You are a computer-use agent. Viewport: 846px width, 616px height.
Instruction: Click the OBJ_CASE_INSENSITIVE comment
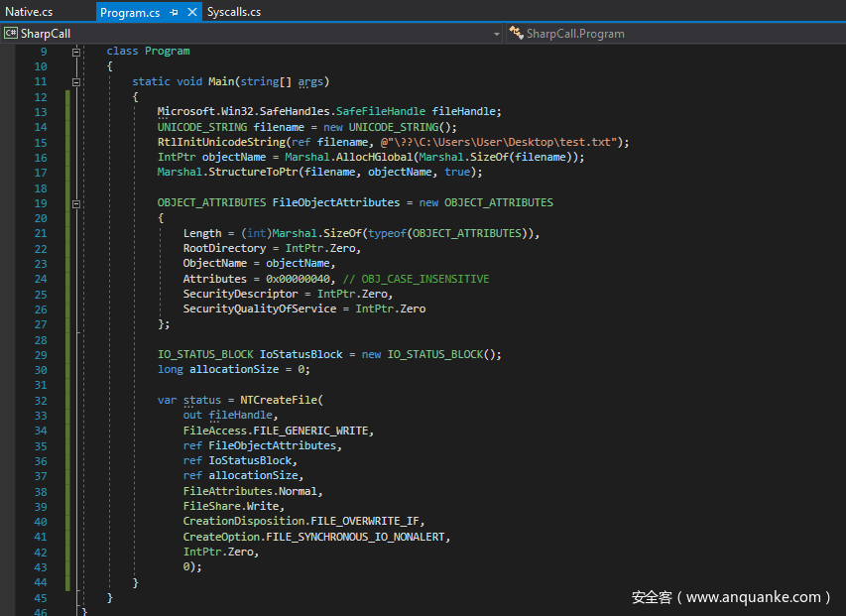[x=416, y=279]
